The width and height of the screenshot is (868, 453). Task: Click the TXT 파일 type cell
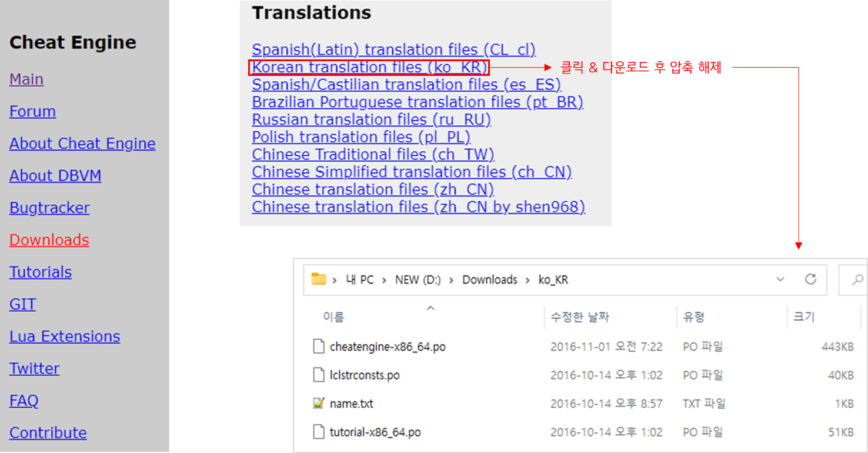click(x=704, y=404)
